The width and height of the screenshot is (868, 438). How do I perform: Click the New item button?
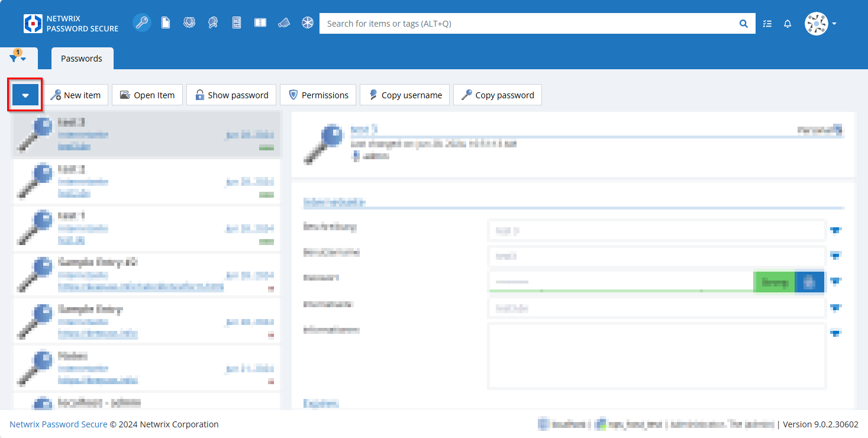(x=76, y=95)
